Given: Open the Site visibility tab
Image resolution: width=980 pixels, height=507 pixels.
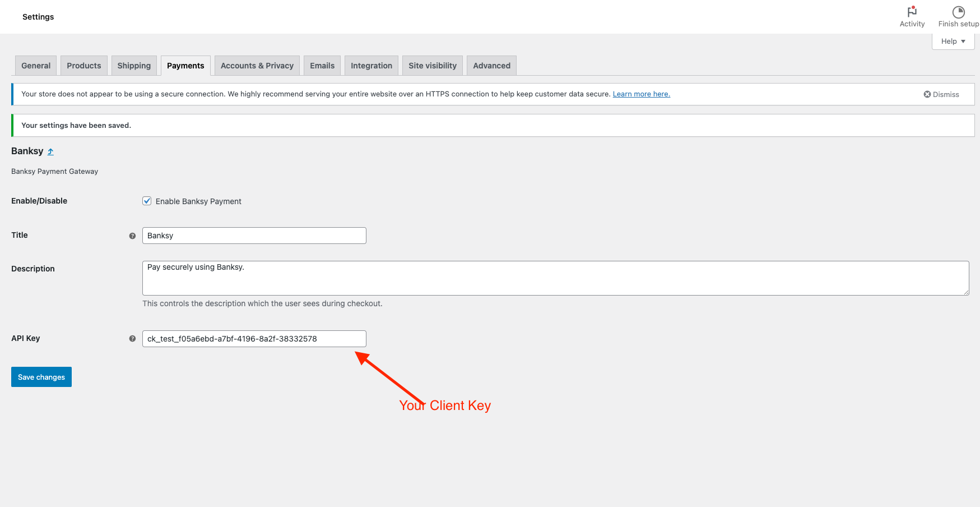Looking at the screenshot, I should [433, 66].
